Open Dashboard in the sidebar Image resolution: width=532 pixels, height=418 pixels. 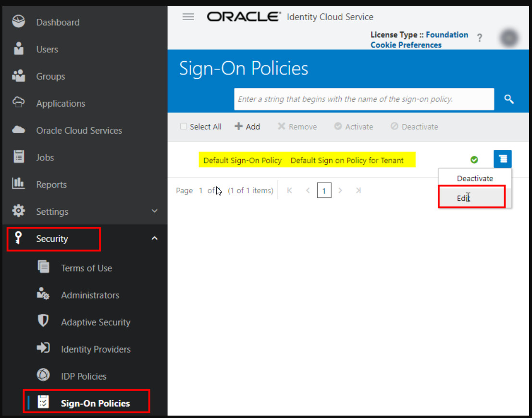58,23
